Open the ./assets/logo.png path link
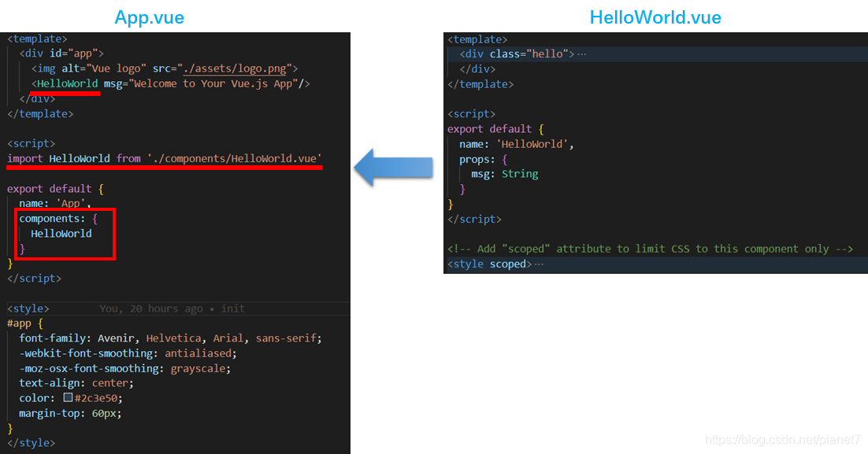 click(x=235, y=68)
